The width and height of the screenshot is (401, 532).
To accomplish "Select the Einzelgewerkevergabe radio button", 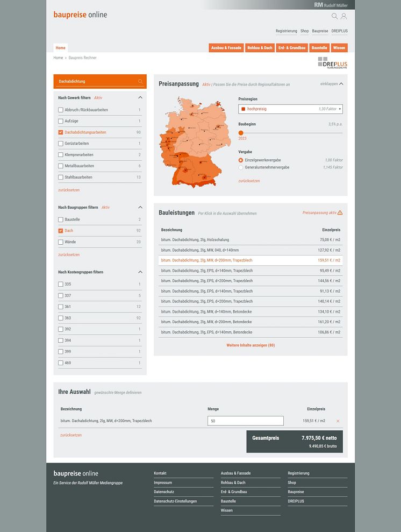I will (241, 160).
